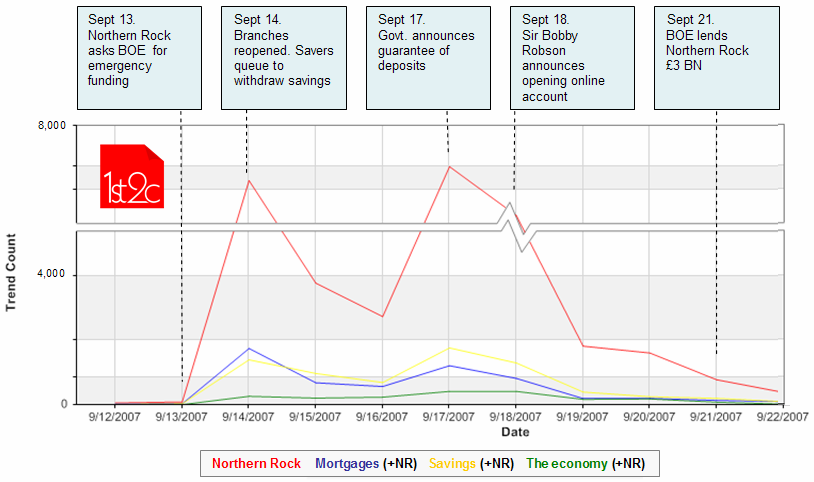This screenshot has width=814, height=482.
Task: Click the 9/17/2007 date label
Action: (x=449, y=417)
